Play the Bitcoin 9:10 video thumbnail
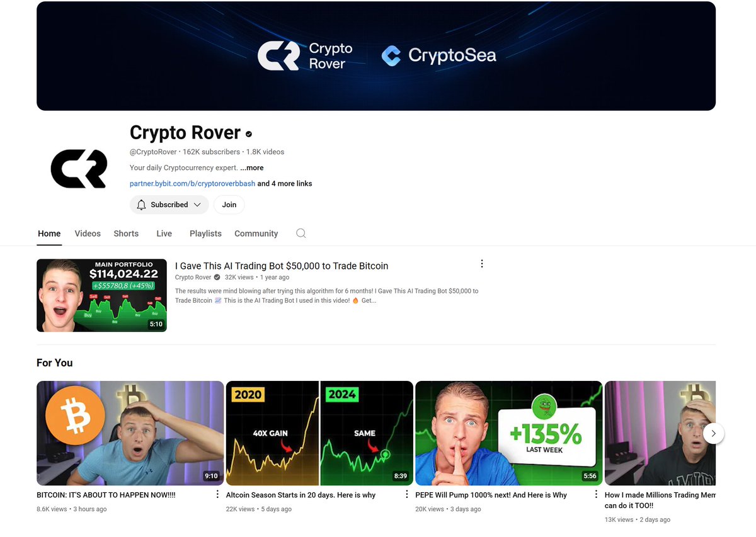Screen dimensions: 756x537 pyautogui.click(x=130, y=433)
